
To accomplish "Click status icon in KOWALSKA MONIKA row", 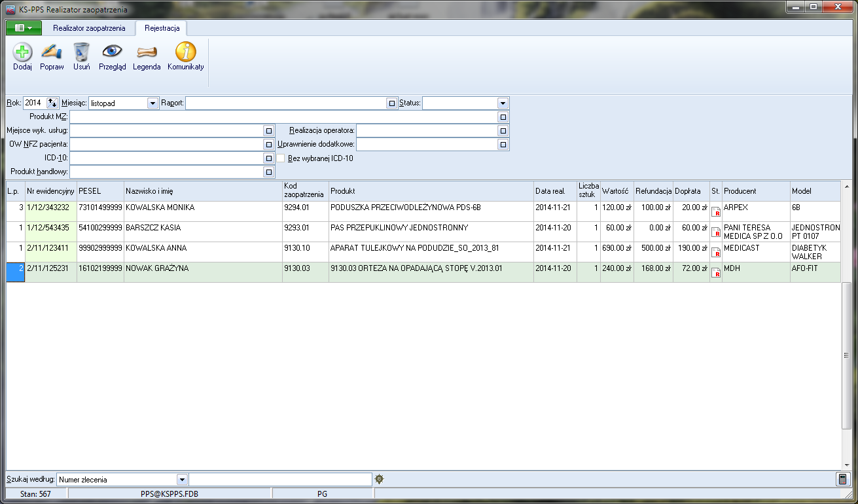I will 716,212.
